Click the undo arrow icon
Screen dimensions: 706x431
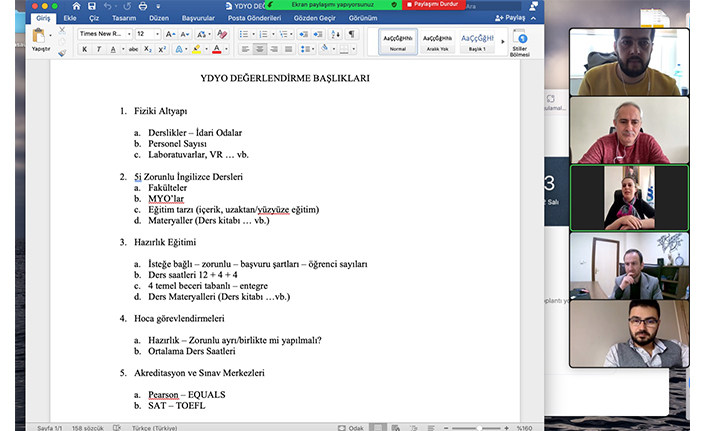104,6
